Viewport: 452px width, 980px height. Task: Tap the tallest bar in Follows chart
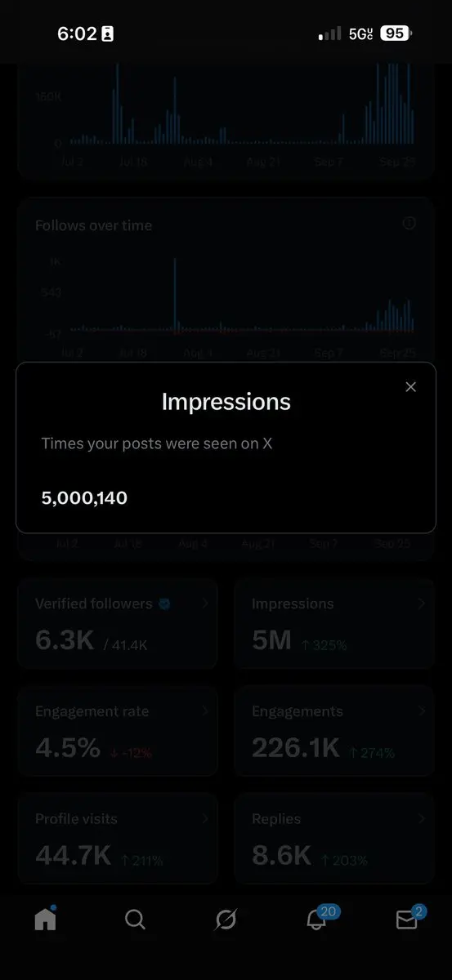tap(175, 295)
